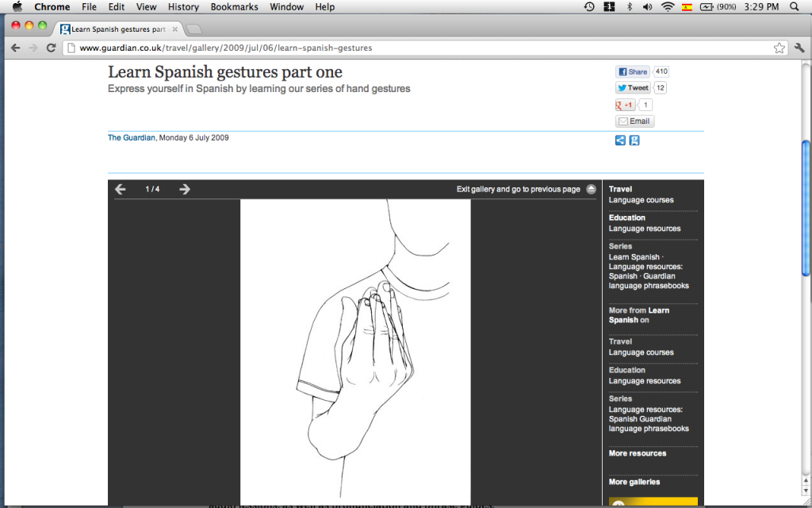Click the Chrome forward button
Viewport: 812px width, 508px height.
[x=33, y=48]
